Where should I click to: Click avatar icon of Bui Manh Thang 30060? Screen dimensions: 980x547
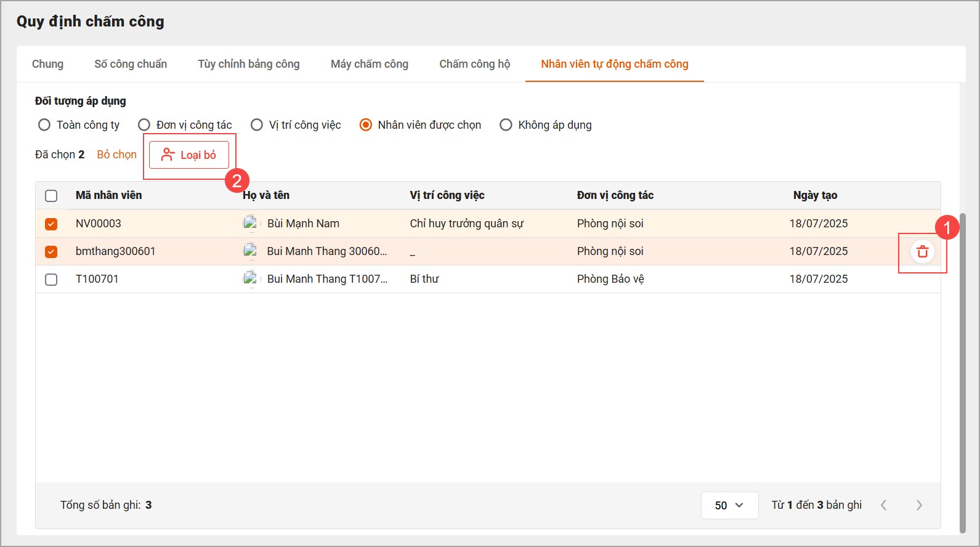[x=250, y=251]
